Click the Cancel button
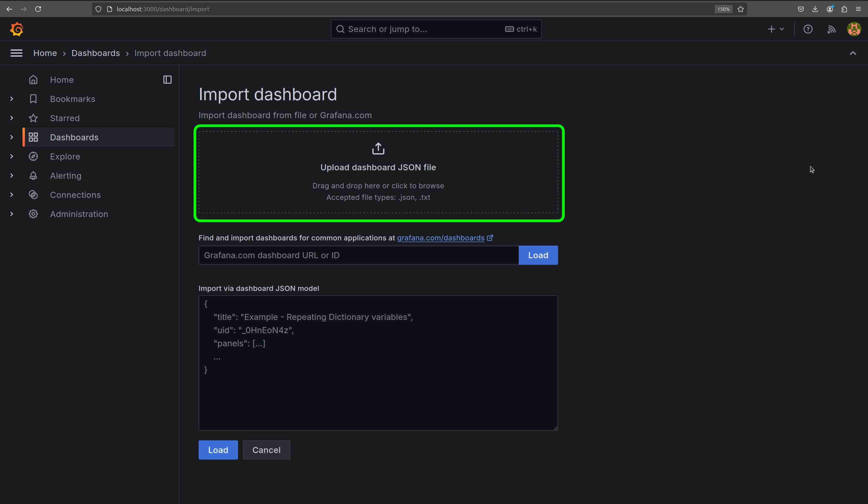The image size is (868, 504). [266, 450]
